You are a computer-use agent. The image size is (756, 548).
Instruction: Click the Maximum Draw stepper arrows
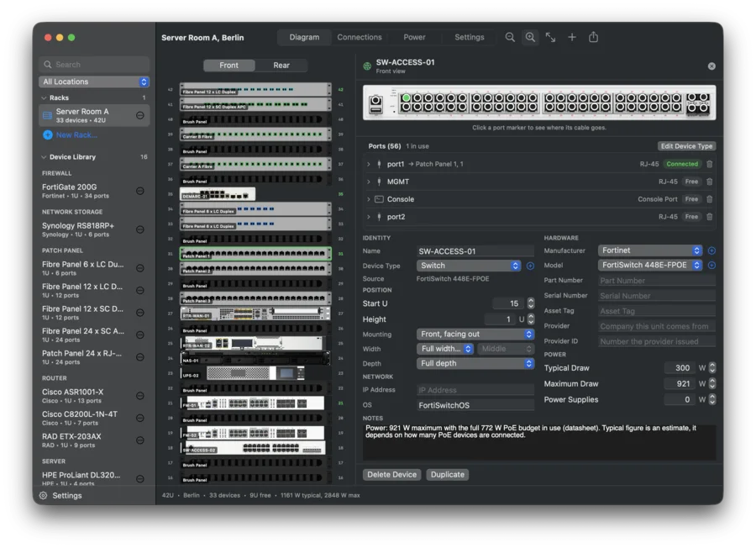[x=712, y=384]
